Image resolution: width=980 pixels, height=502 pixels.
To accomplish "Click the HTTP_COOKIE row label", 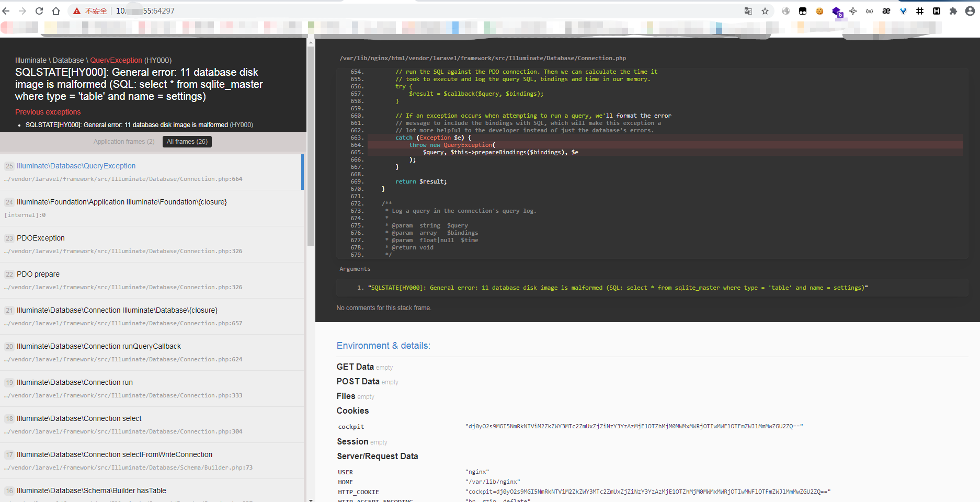I will click(358, 492).
